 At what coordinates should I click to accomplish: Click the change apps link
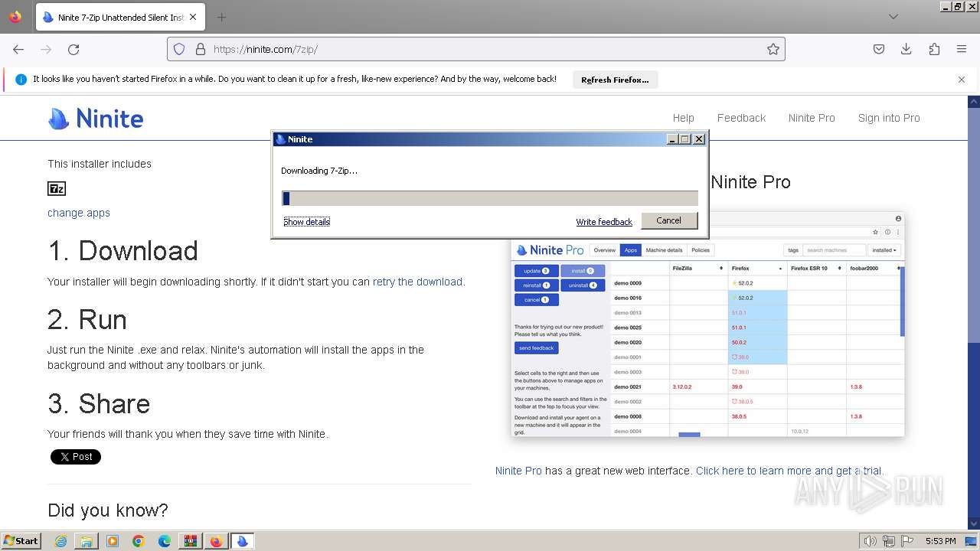pyautogui.click(x=79, y=213)
